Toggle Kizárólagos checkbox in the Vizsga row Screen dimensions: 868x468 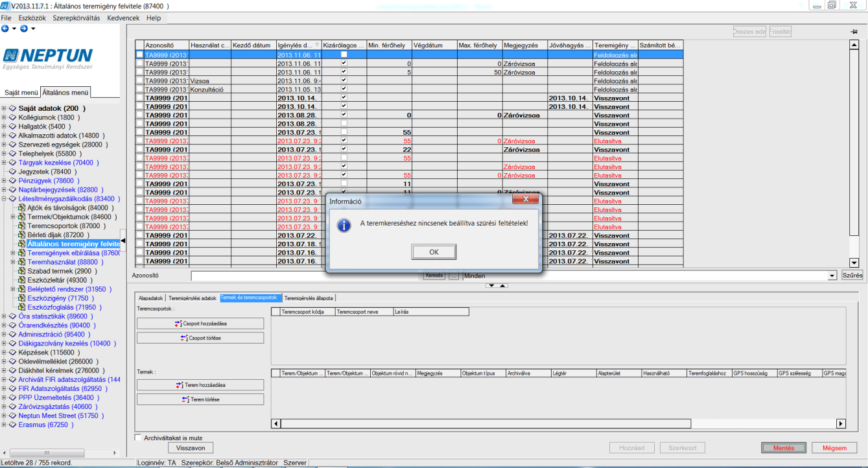[344, 80]
